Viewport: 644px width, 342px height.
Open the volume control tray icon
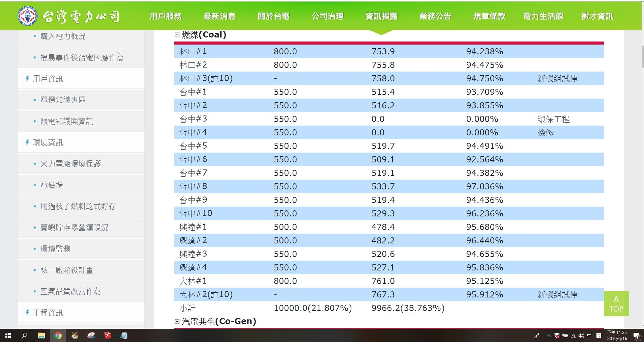581,336
